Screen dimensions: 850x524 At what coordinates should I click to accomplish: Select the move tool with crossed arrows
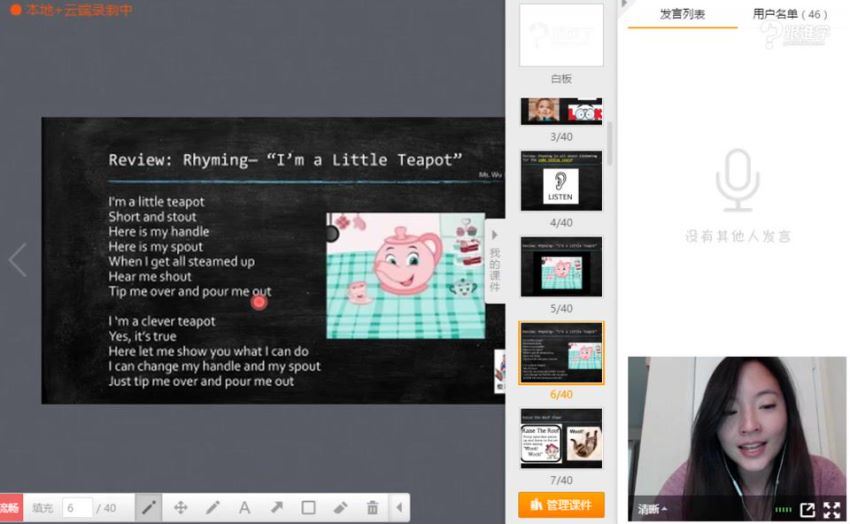click(x=181, y=508)
